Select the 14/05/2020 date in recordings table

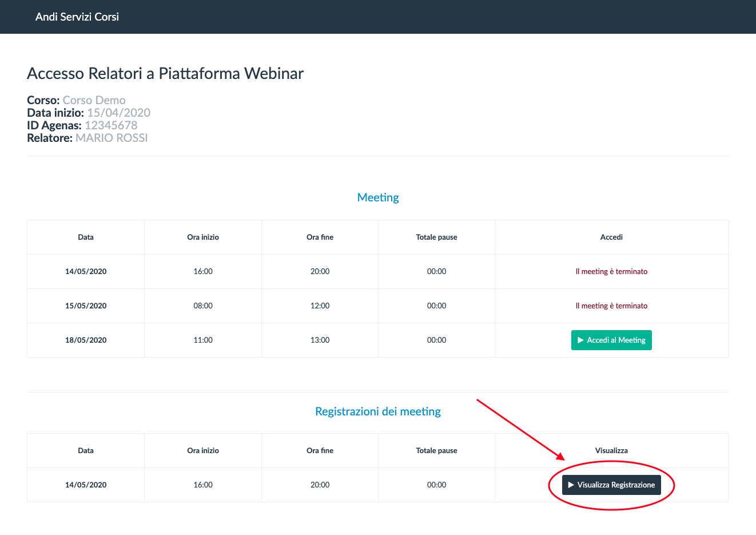[86, 485]
